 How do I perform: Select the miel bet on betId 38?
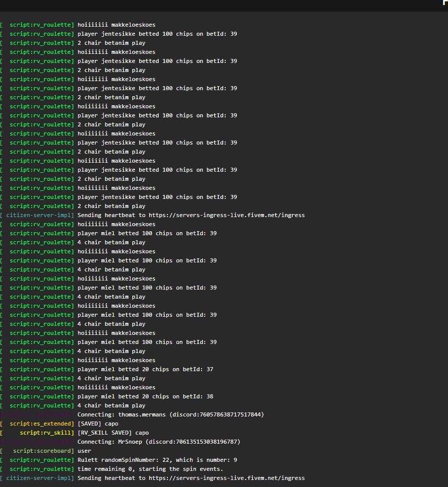(x=145, y=396)
